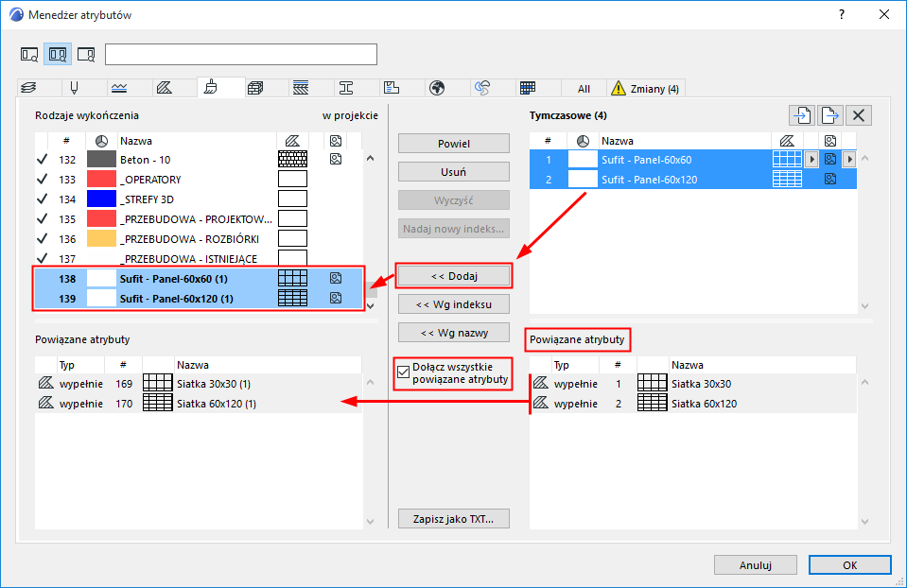The width and height of the screenshot is (907, 588).
Task: Confirm with the OK button
Action: pos(849,565)
